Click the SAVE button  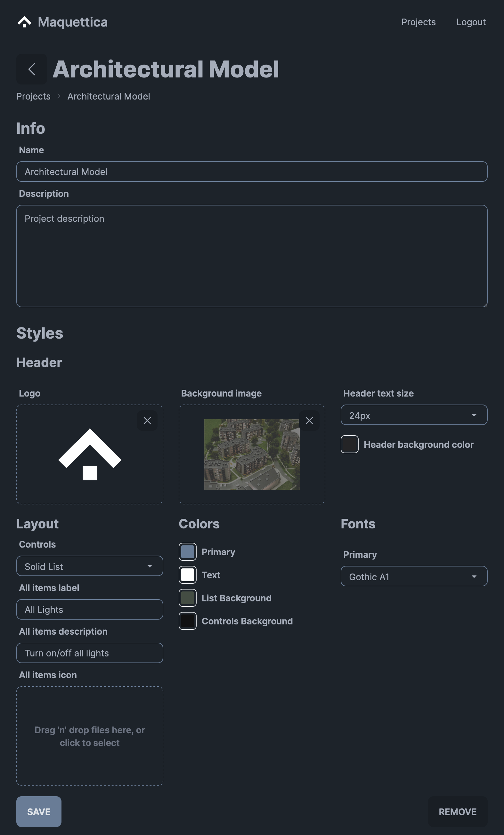(39, 812)
